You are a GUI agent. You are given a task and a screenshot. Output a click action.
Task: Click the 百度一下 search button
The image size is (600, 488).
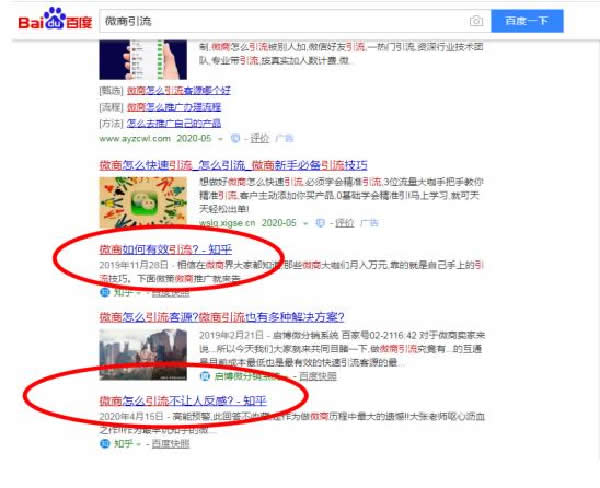(526, 21)
